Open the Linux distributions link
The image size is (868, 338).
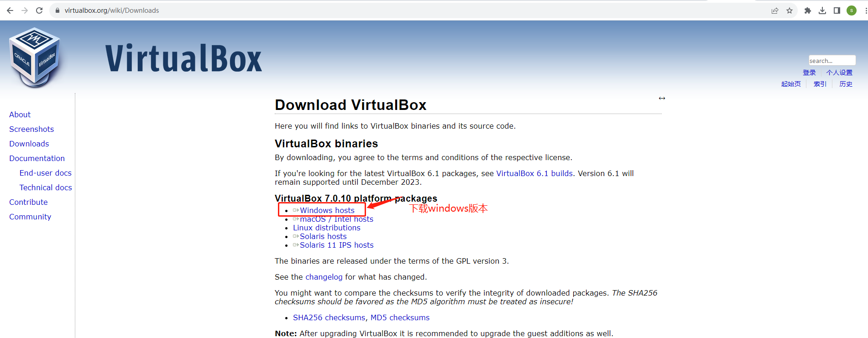(x=327, y=228)
